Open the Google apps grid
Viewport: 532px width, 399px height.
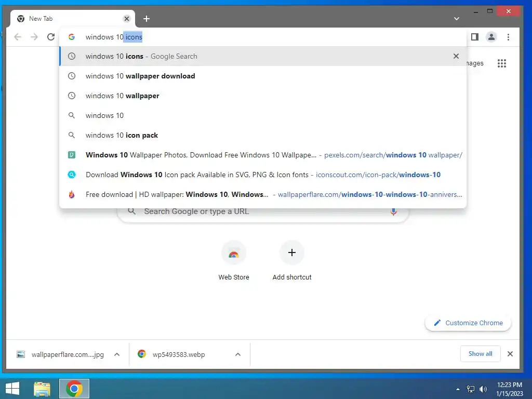pyautogui.click(x=502, y=63)
